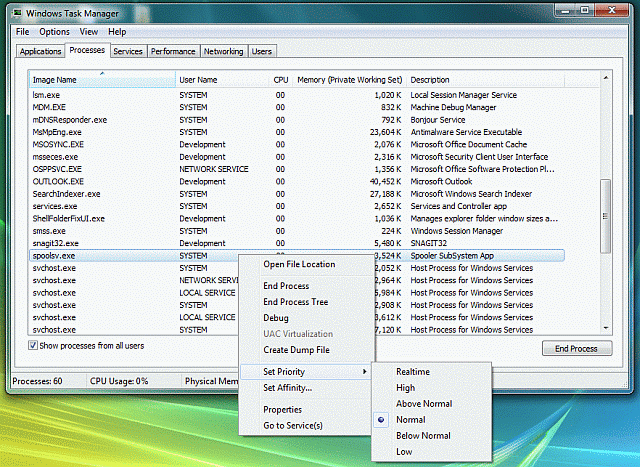
Task: Select the Normal priority radio option
Action: click(x=410, y=420)
